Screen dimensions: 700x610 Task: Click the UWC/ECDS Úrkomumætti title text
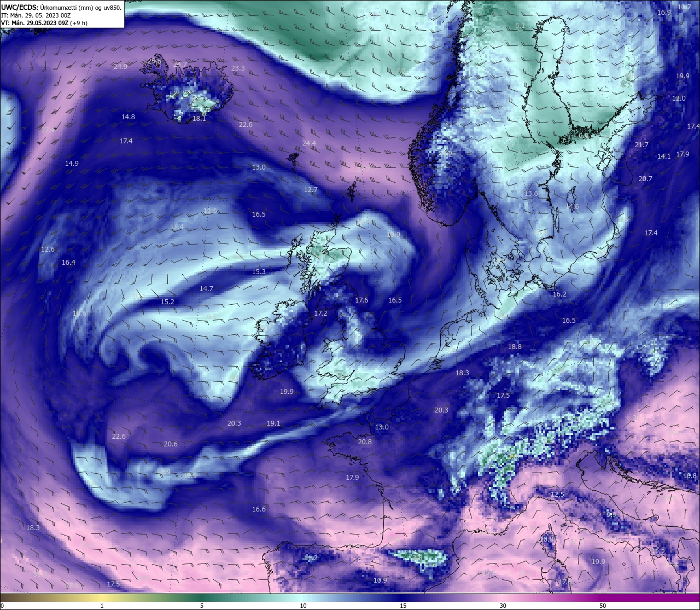pos(61,7)
